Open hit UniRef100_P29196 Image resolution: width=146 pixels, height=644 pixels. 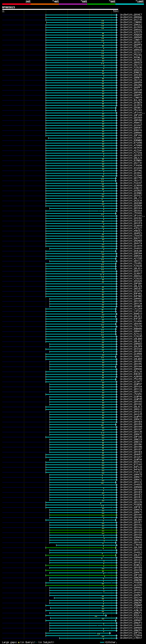pyautogui.click(x=131, y=67)
